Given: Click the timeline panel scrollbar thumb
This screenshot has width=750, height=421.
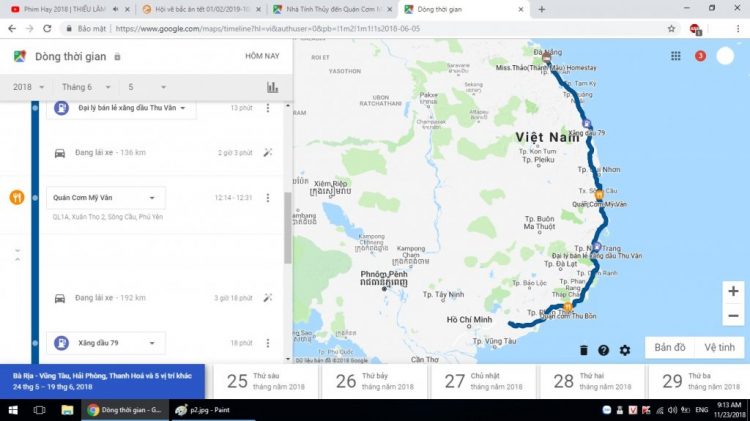Looking at the screenshot, I should coord(287,228).
